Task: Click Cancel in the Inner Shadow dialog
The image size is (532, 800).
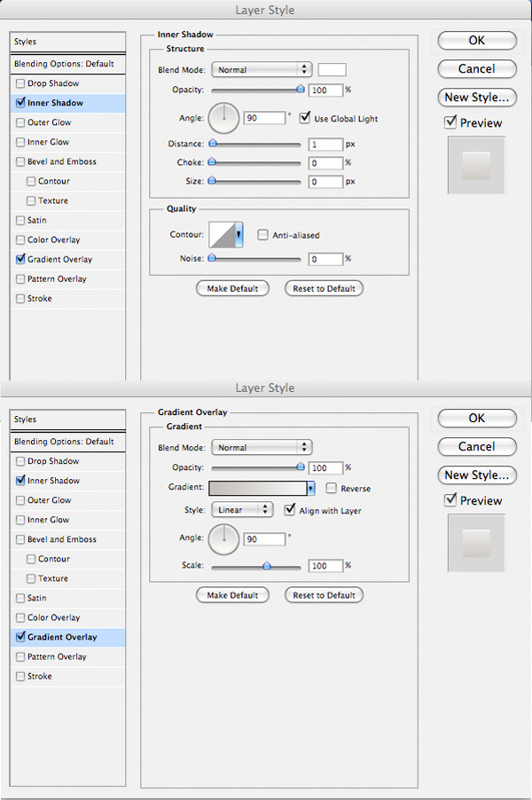Action: pyautogui.click(x=477, y=69)
